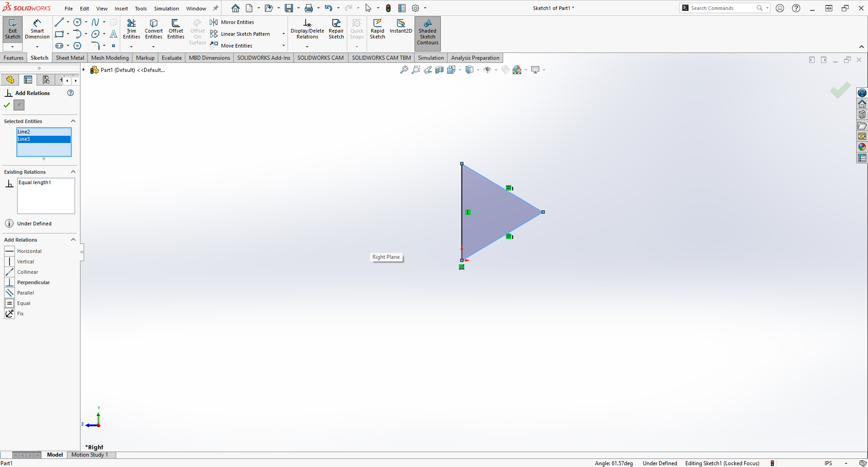
Task: Switch to the Features tab
Action: pyautogui.click(x=14, y=57)
